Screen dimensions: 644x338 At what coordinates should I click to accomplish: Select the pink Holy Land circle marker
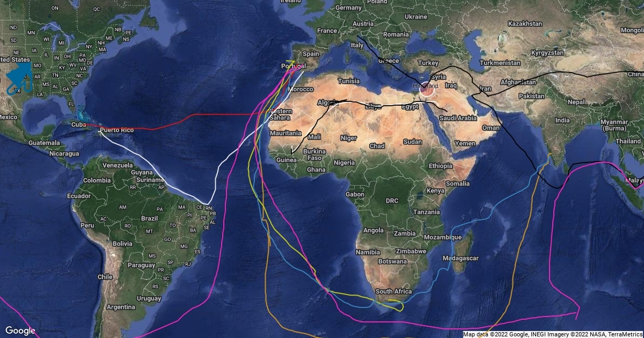tap(426, 89)
